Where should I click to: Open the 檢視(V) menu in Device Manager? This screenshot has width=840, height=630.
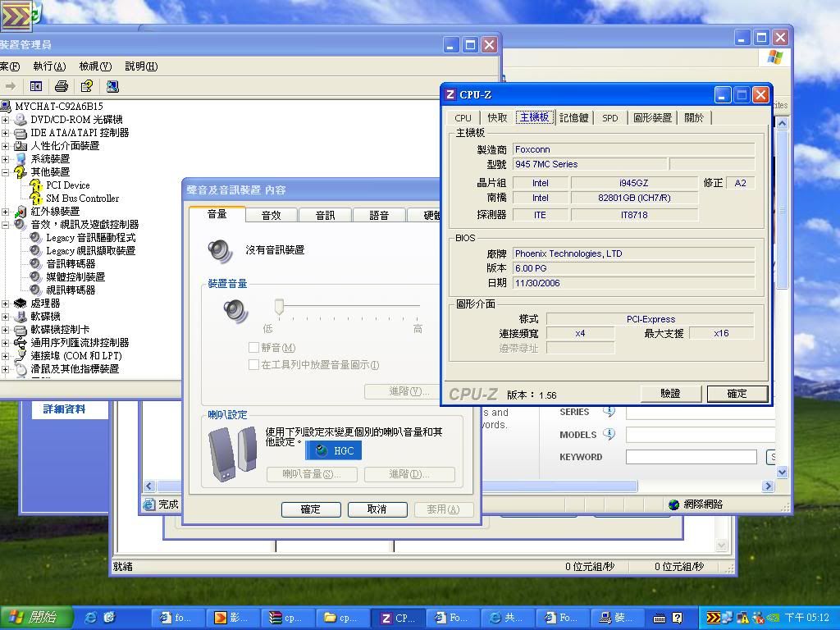pyautogui.click(x=94, y=66)
